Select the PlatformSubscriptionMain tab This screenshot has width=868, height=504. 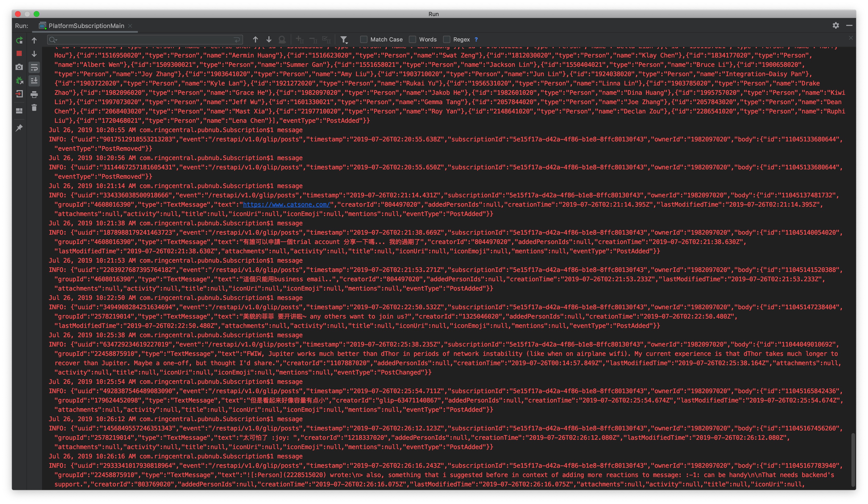click(86, 26)
